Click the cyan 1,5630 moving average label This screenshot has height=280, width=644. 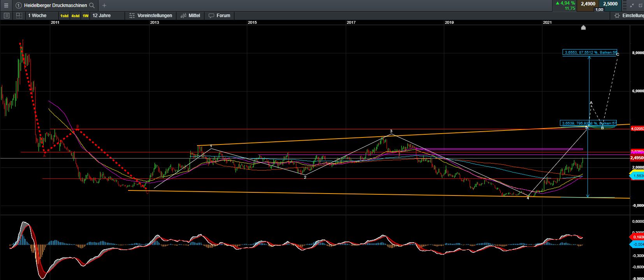(x=636, y=176)
